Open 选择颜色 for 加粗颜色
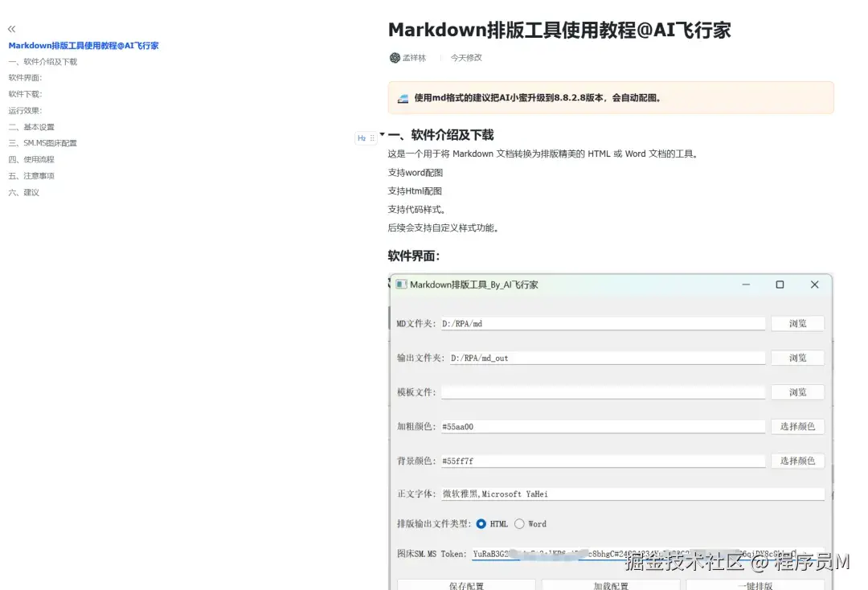Screen dimensions: 868x590 (x=798, y=426)
